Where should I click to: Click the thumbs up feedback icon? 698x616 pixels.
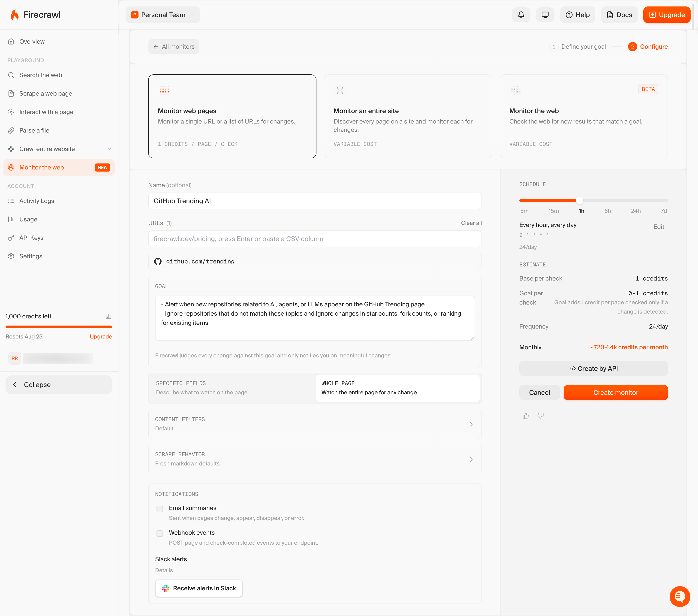[526, 415]
